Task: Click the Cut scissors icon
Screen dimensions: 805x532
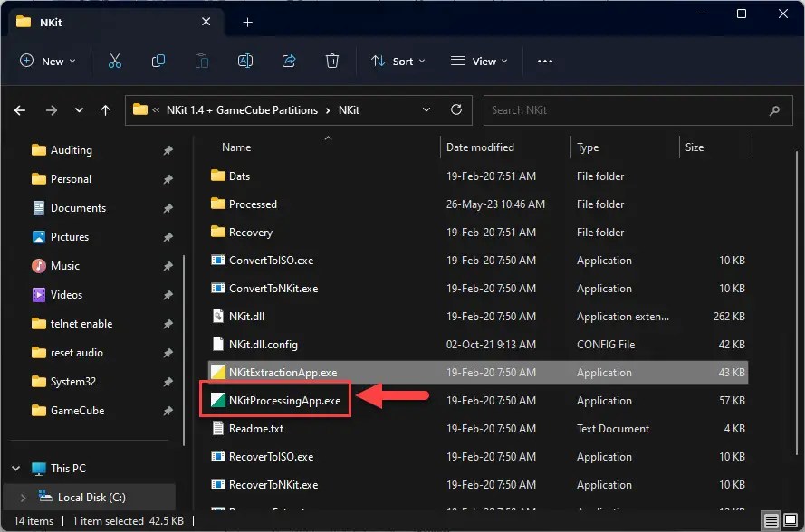Action: click(x=115, y=61)
